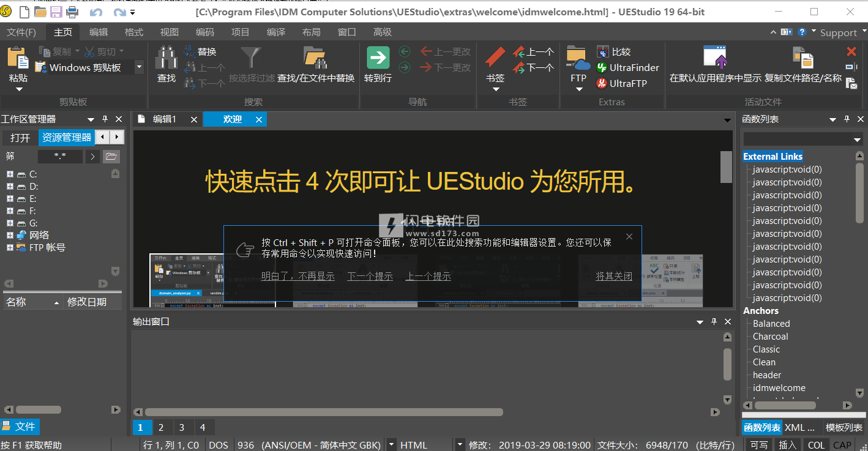Switch to output window page 4

[203, 428]
